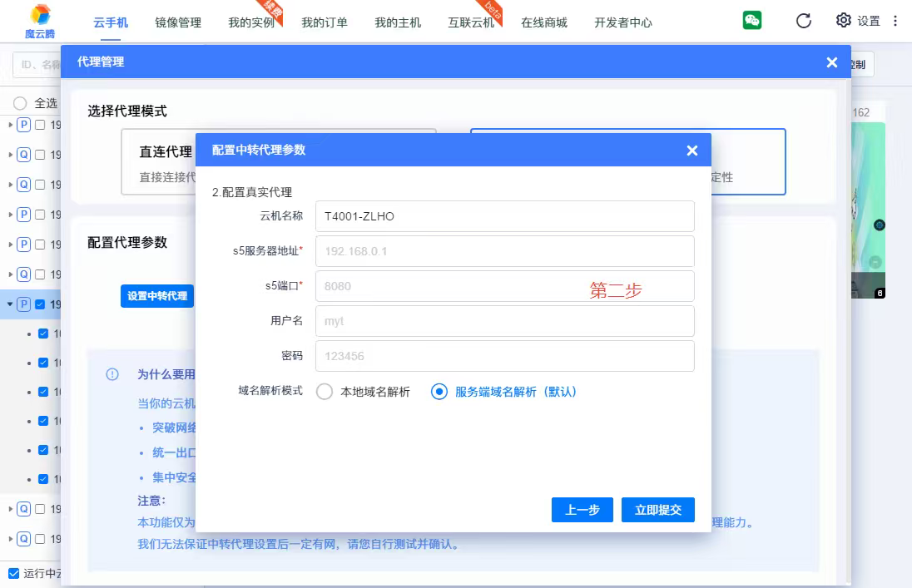Click the 上一步 button
This screenshot has width=912, height=588.
point(582,510)
